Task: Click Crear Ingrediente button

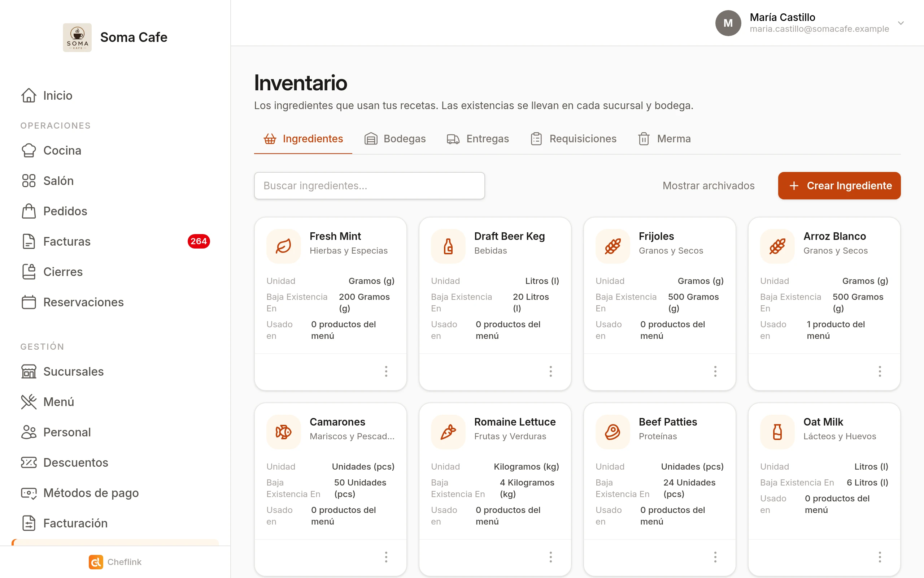Action: pos(839,185)
